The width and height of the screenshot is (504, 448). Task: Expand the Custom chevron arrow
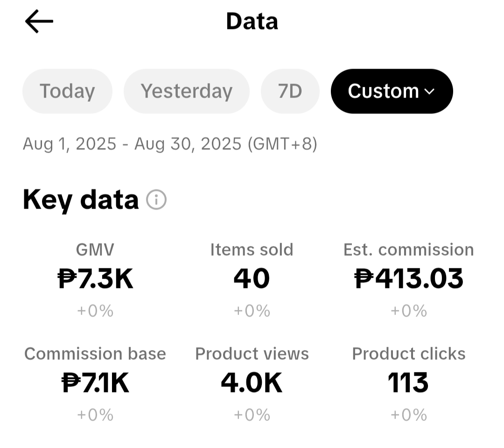(x=429, y=91)
